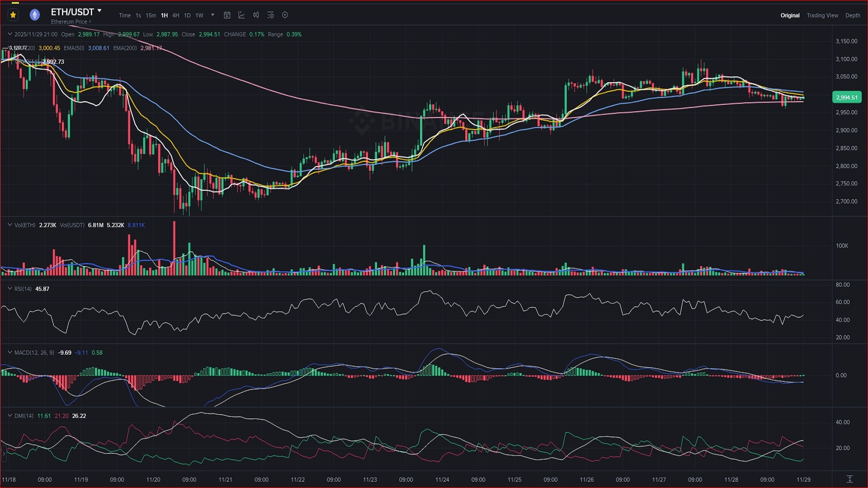Click the Ethereum coin logo icon
Viewport: 868px width, 488px height.
pos(35,15)
